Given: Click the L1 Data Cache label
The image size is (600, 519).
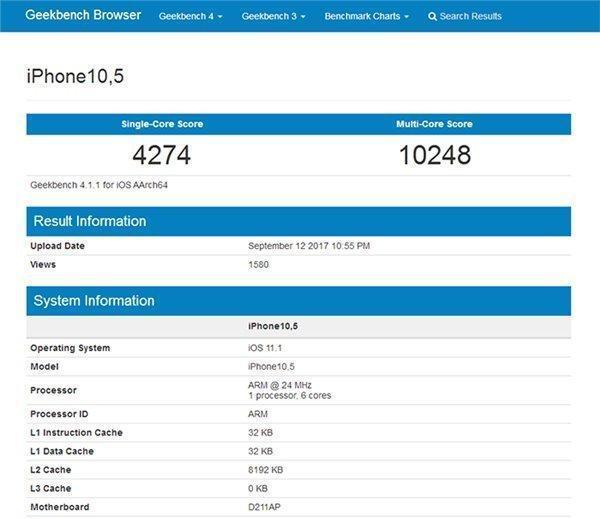Looking at the screenshot, I should pos(62,452).
